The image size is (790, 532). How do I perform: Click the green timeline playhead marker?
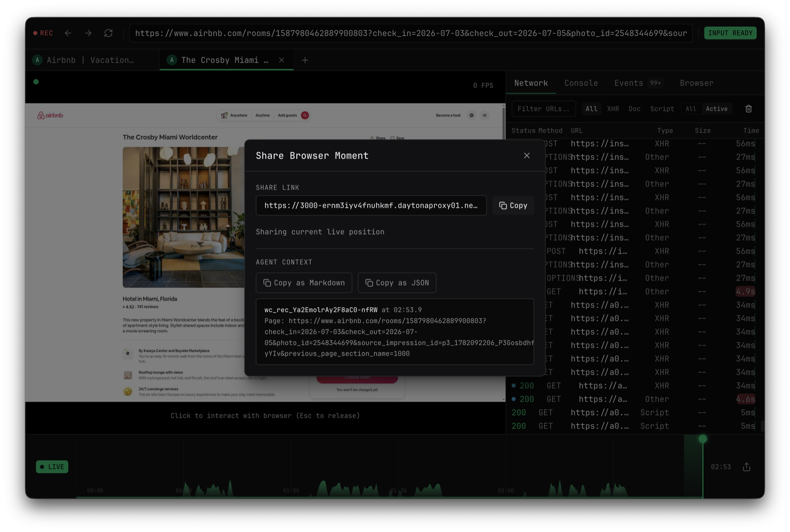coord(703,439)
